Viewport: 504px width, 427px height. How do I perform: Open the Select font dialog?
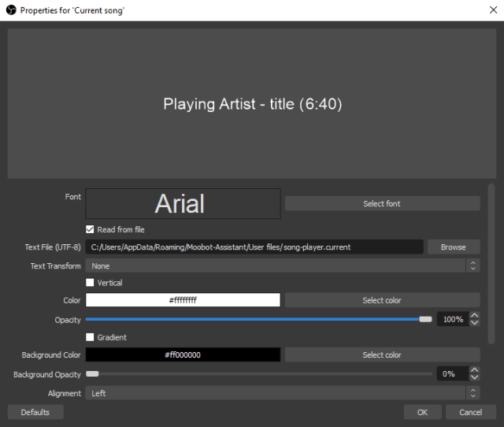382,203
